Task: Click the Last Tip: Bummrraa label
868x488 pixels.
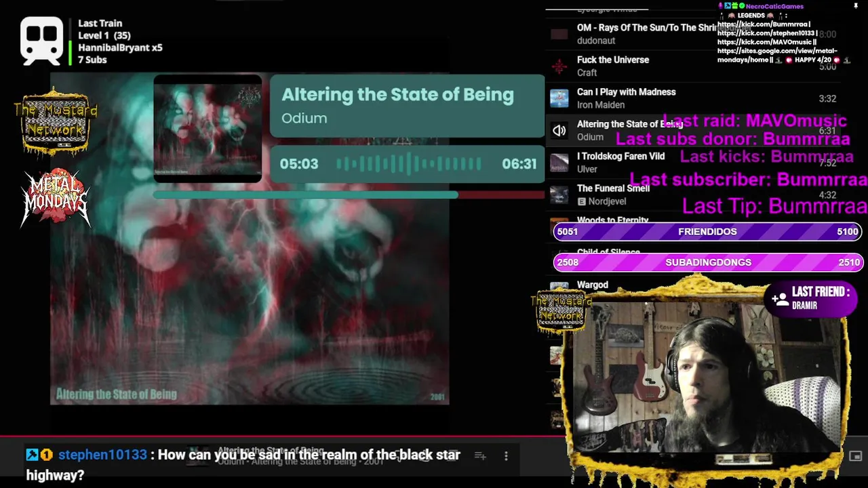Action: point(774,206)
